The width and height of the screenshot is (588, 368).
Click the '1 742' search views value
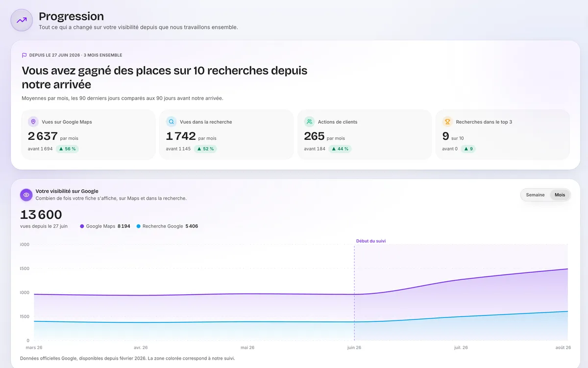point(181,136)
